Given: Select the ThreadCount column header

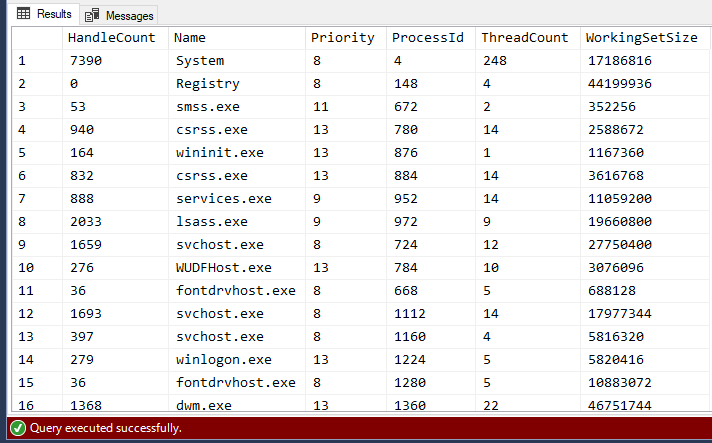Looking at the screenshot, I should 528,38.
